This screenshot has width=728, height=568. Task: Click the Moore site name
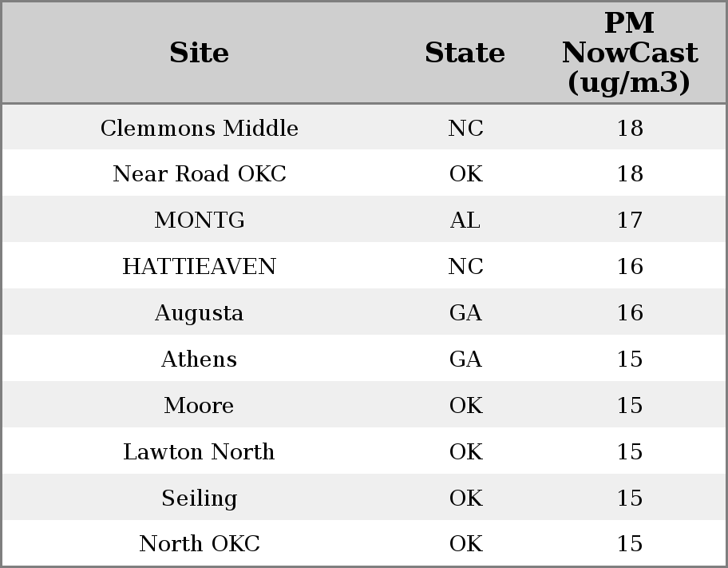(200, 406)
